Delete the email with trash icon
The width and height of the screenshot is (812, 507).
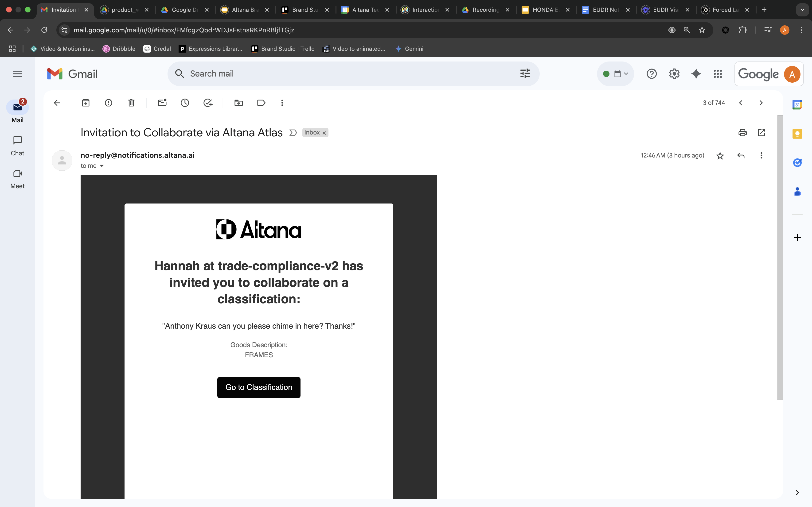pos(131,103)
